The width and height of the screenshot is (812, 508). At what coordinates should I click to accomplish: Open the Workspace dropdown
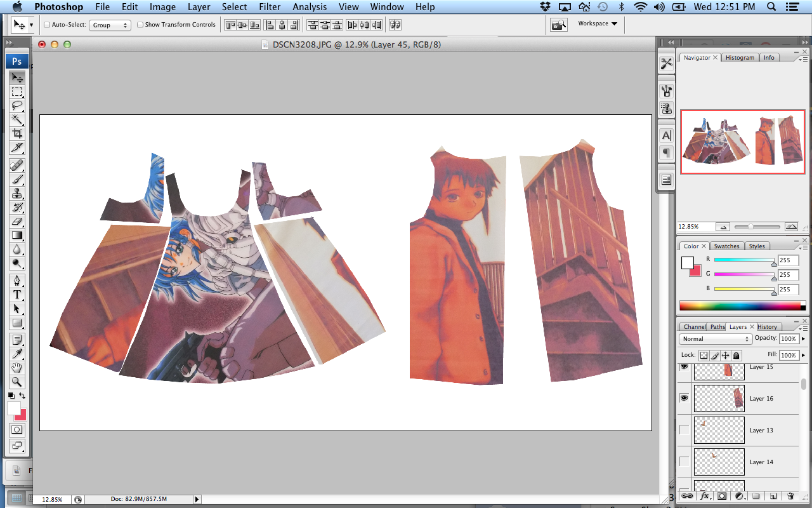[598, 23]
